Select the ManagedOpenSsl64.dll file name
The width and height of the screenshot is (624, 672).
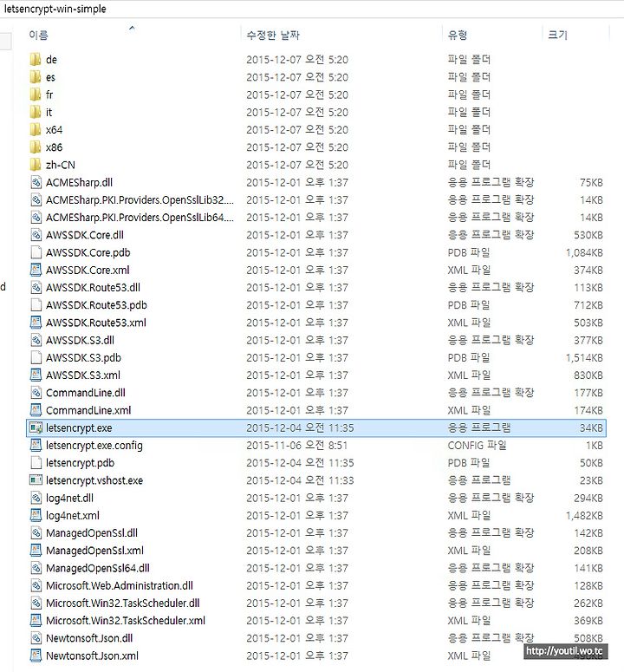tap(98, 568)
